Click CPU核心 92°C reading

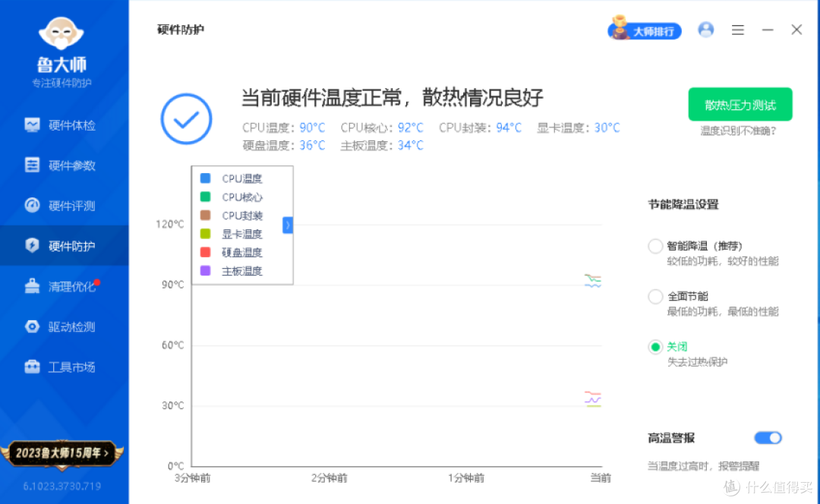382,128
